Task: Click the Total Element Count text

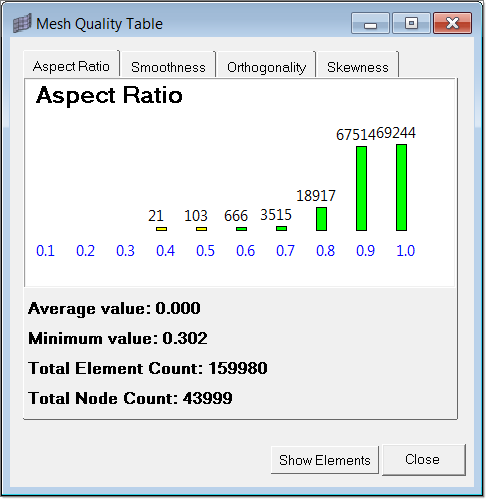Action: [148, 368]
